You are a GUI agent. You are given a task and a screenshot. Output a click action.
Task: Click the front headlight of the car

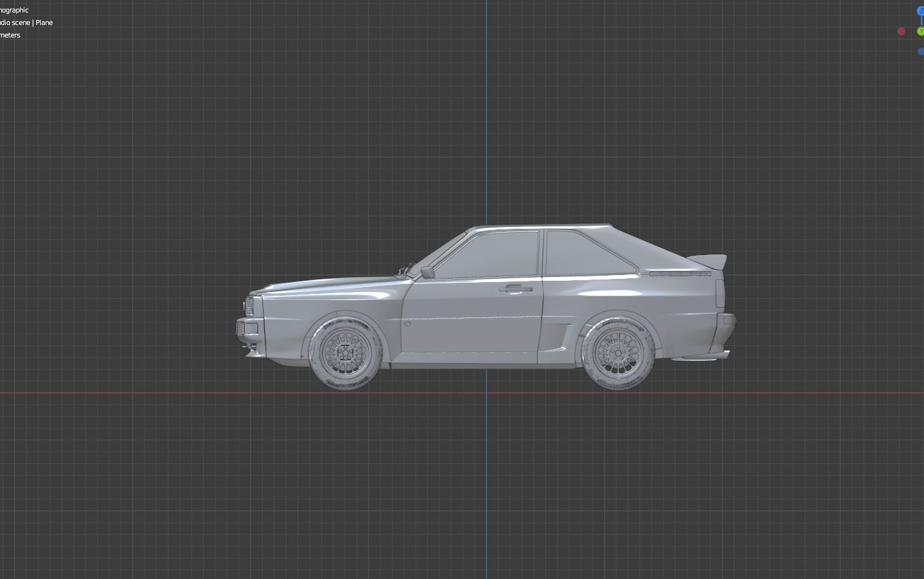pos(249,306)
